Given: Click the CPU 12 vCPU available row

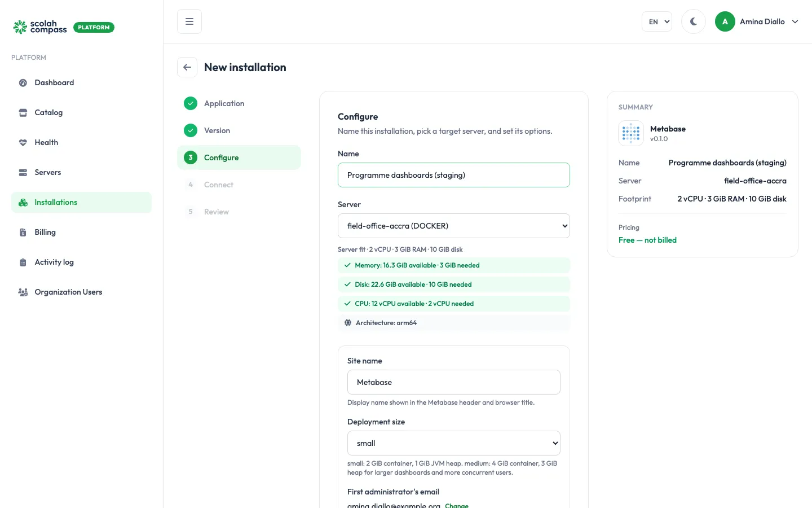Looking at the screenshot, I should coord(454,304).
